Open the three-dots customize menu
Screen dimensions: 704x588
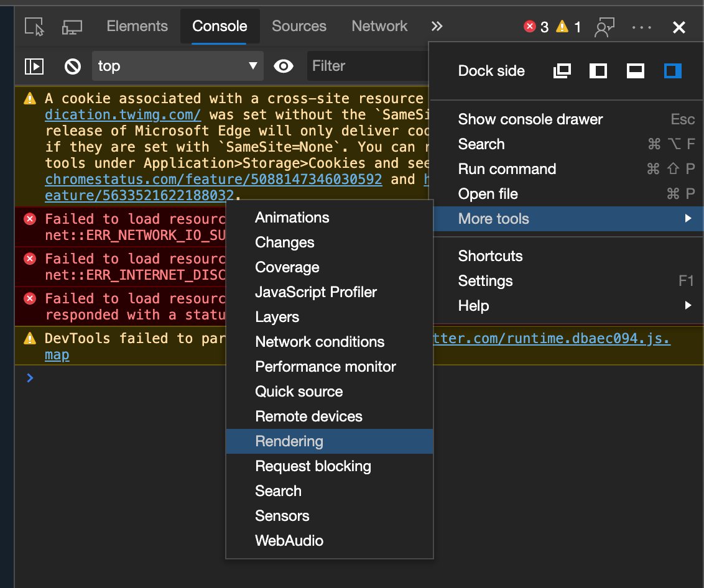(642, 27)
